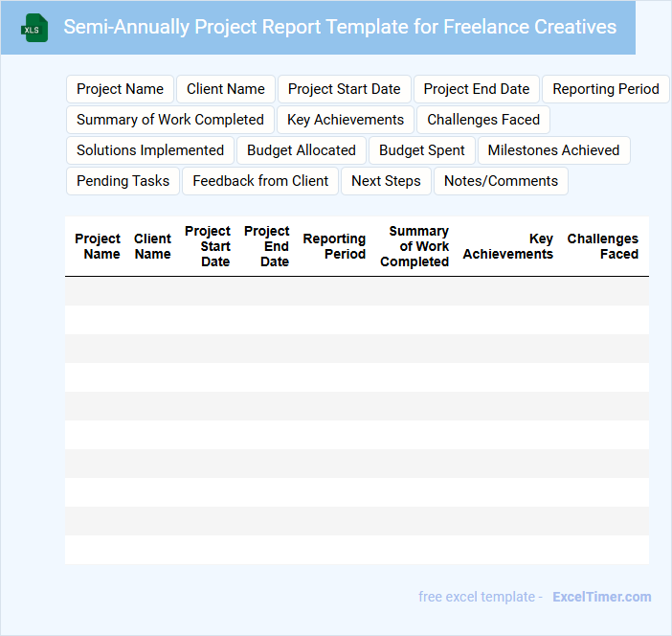Viewport: 672px width, 636px height.
Task: Select the Budget Spent tag
Action: pos(422,150)
